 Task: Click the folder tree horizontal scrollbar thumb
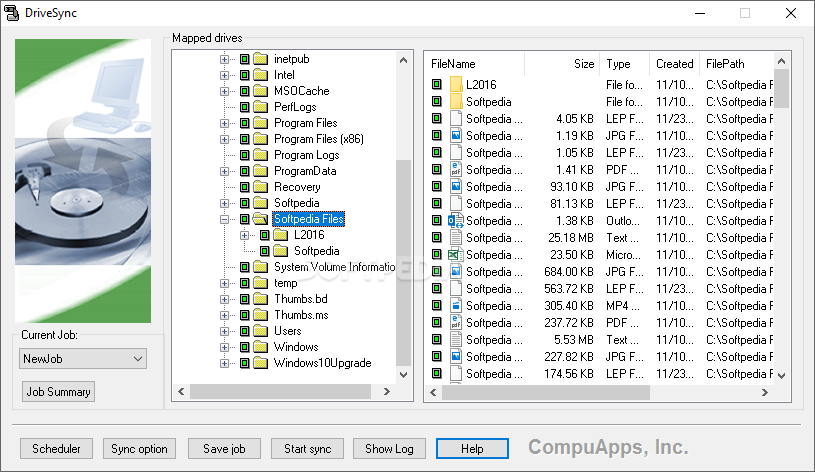coord(281,391)
